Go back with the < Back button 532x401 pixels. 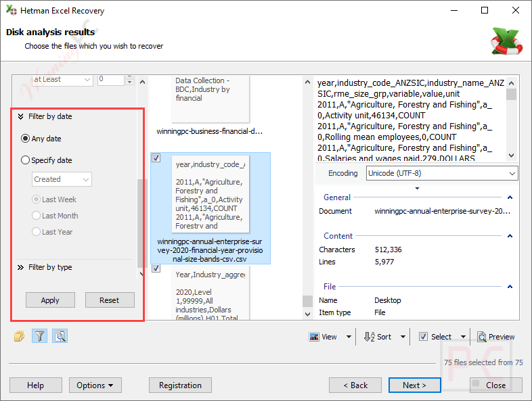click(x=355, y=385)
